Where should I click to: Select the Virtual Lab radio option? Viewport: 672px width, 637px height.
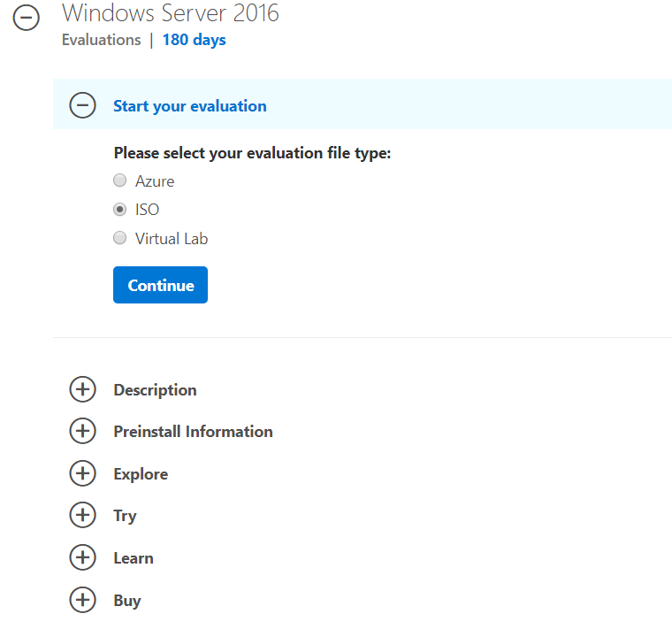[x=119, y=238]
